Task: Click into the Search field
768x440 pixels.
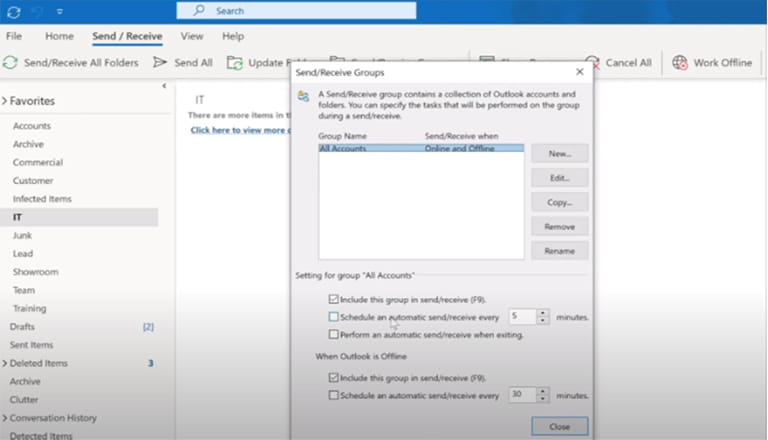Action: (296, 11)
